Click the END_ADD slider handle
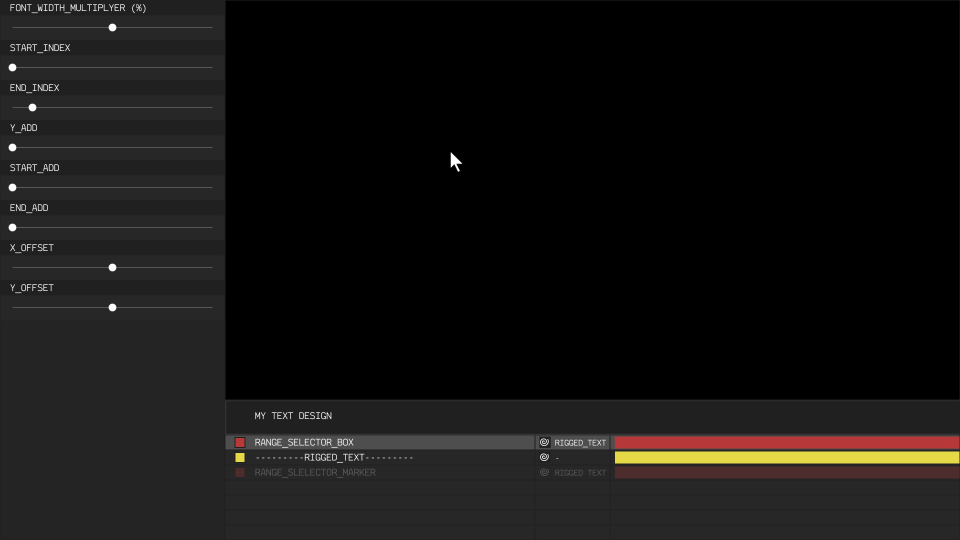This screenshot has width=960, height=540. click(12, 228)
